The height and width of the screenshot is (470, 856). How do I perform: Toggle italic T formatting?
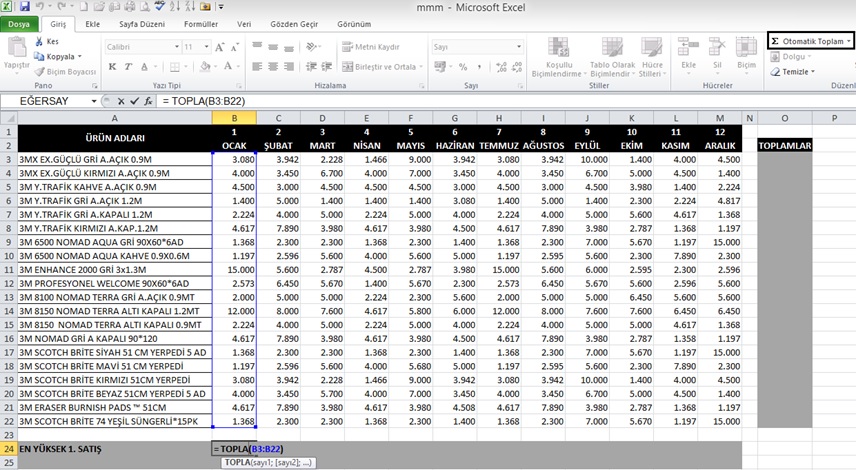128,67
